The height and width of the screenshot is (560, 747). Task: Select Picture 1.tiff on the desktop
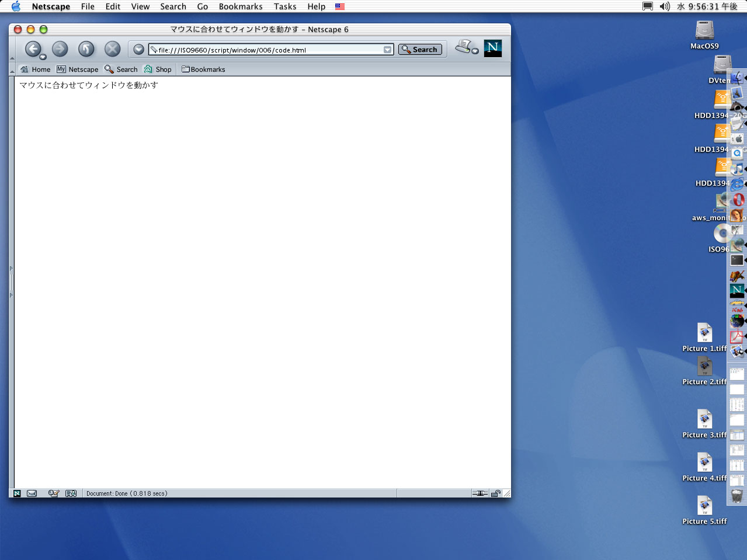(x=705, y=333)
